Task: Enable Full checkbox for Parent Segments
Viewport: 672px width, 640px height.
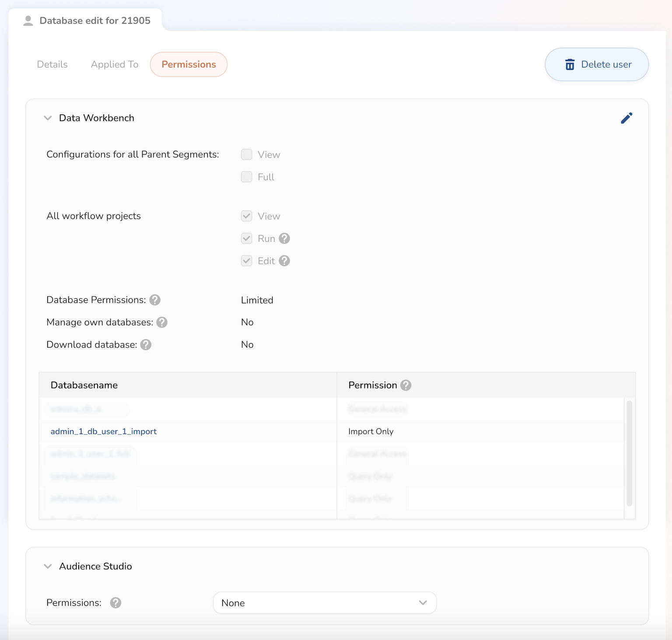Action: click(x=247, y=177)
